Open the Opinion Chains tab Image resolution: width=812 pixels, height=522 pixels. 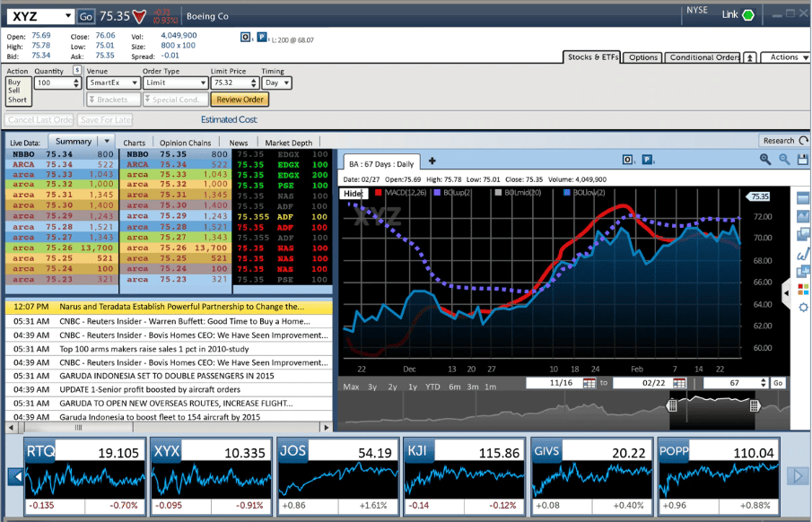185,143
